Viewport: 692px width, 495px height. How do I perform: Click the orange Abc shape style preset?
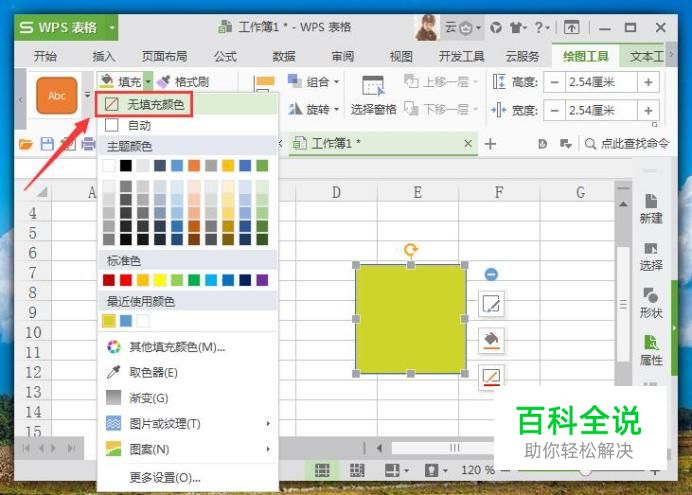point(56,95)
